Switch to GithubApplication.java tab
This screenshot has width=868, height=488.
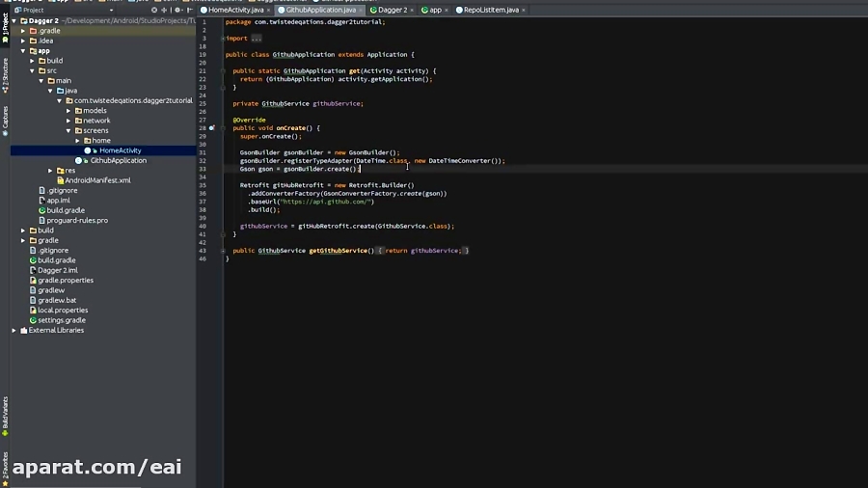click(x=320, y=10)
